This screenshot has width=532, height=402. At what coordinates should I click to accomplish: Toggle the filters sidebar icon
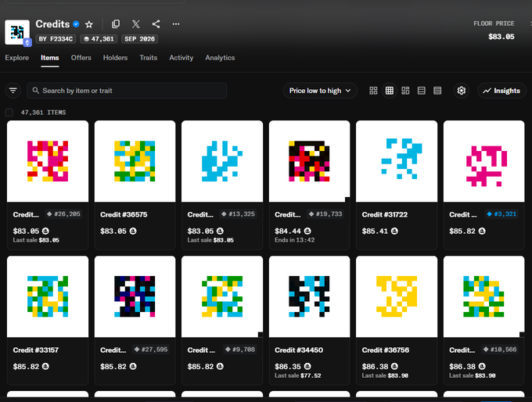pyautogui.click(x=13, y=91)
